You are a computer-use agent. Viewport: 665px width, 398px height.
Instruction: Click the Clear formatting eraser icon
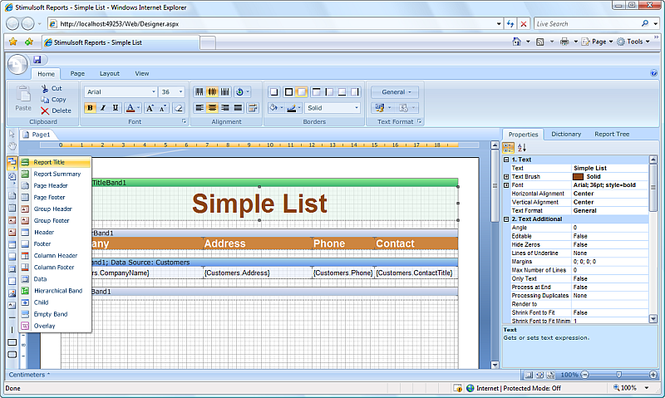click(179, 108)
